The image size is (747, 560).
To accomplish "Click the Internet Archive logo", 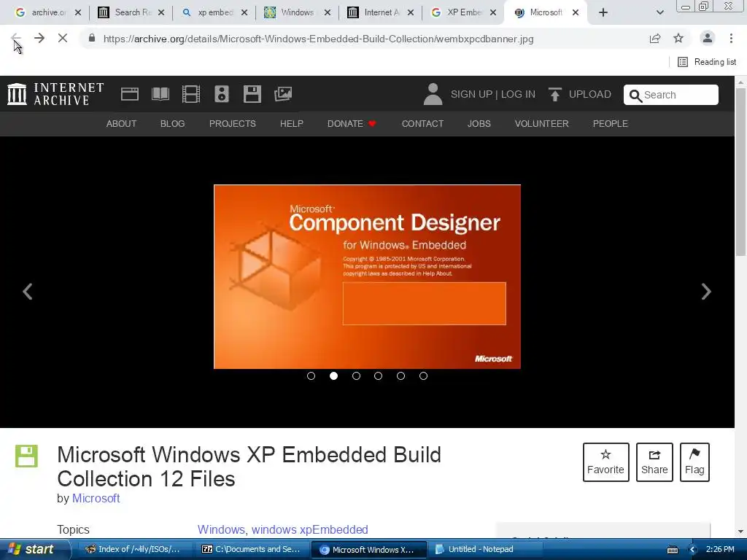I will click(x=55, y=94).
